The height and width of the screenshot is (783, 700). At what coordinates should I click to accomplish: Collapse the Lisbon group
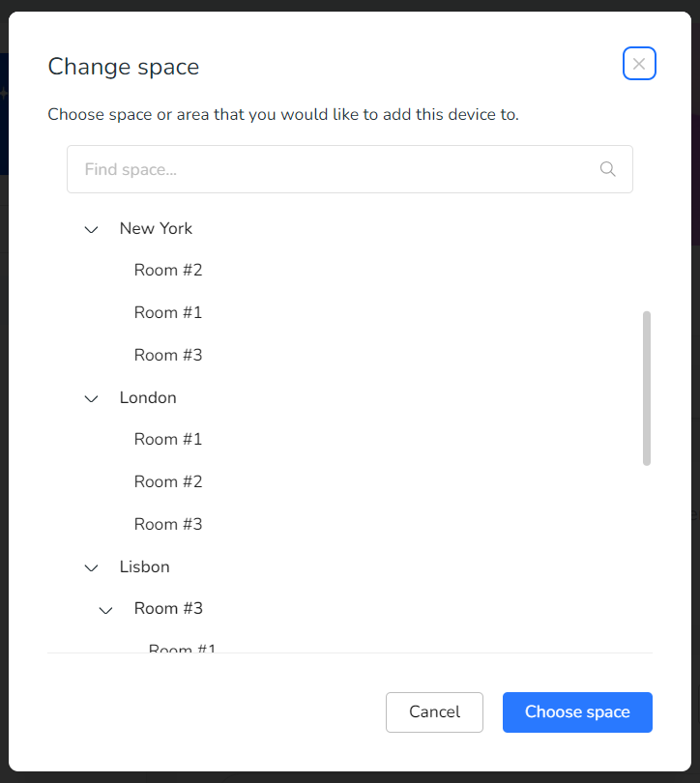click(x=92, y=567)
